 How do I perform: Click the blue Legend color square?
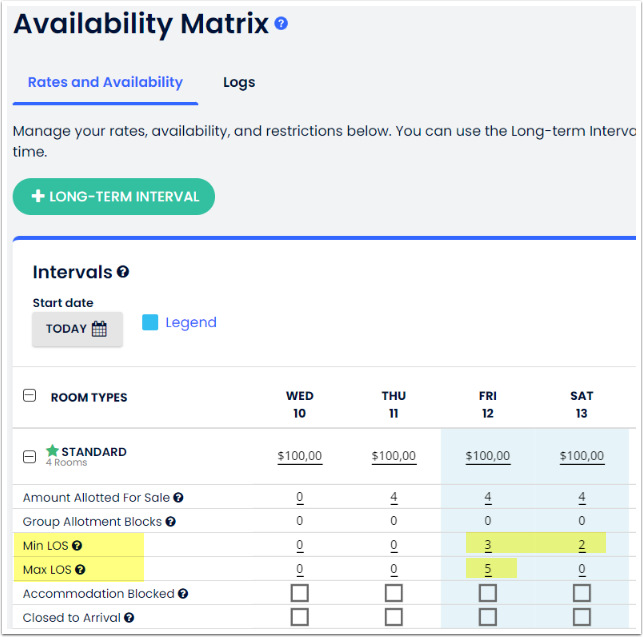[150, 322]
